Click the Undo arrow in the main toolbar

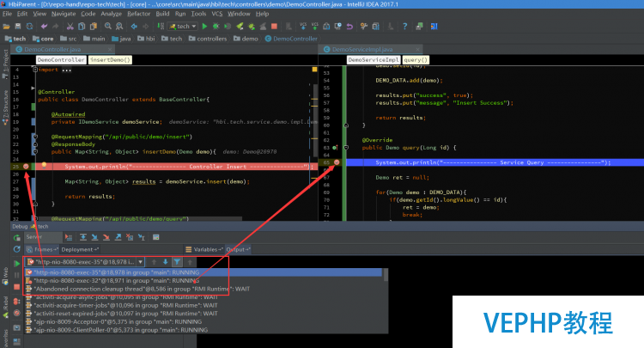[x=44, y=27]
